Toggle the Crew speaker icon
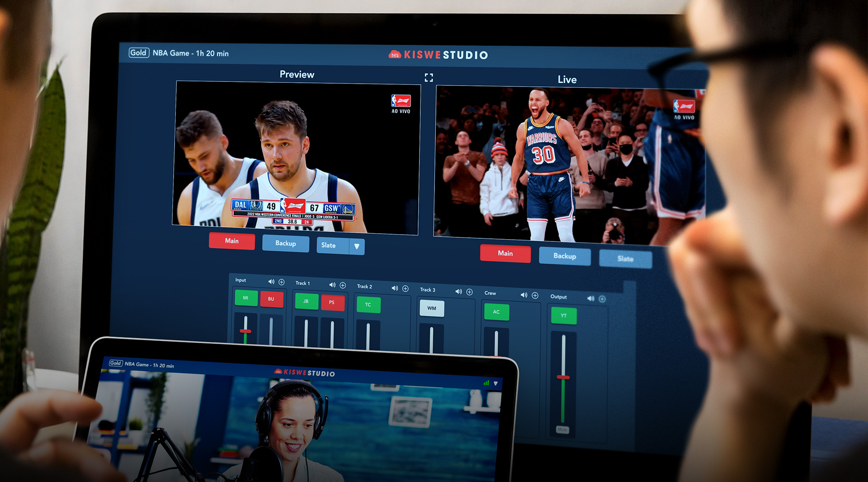Viewport: 868px width, 482px height. click(x=524, y=295)
